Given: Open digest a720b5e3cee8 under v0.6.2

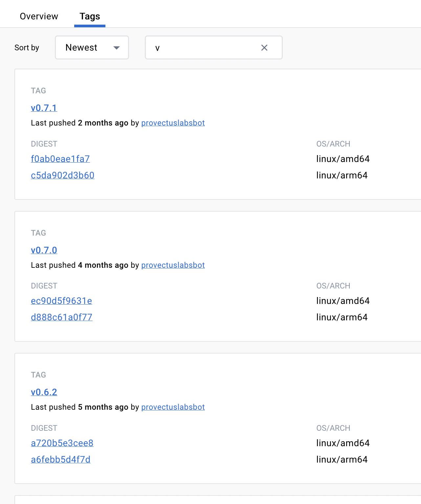Looking at the screenshot, I should tap(62, 443).
